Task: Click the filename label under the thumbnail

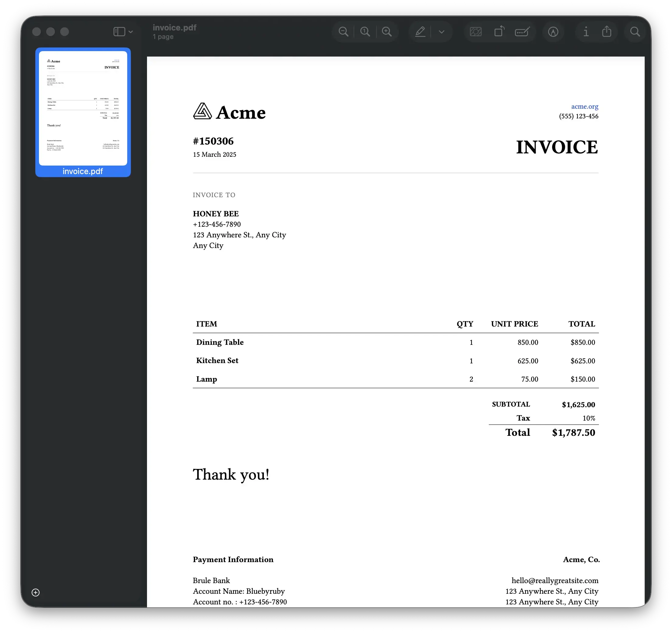Action: [83, 171]
